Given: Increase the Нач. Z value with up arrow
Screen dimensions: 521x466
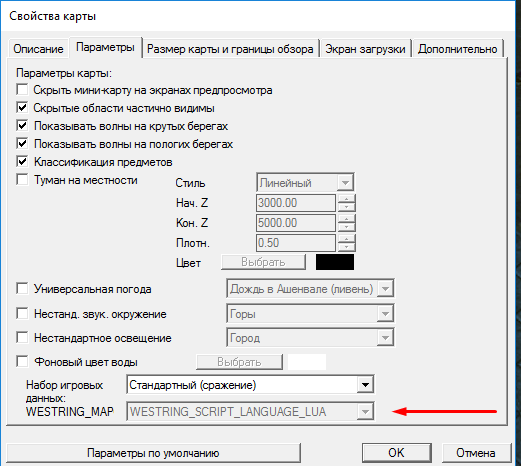Looking at the screenshot, I should pyautogui.click(x=347, y=199).
